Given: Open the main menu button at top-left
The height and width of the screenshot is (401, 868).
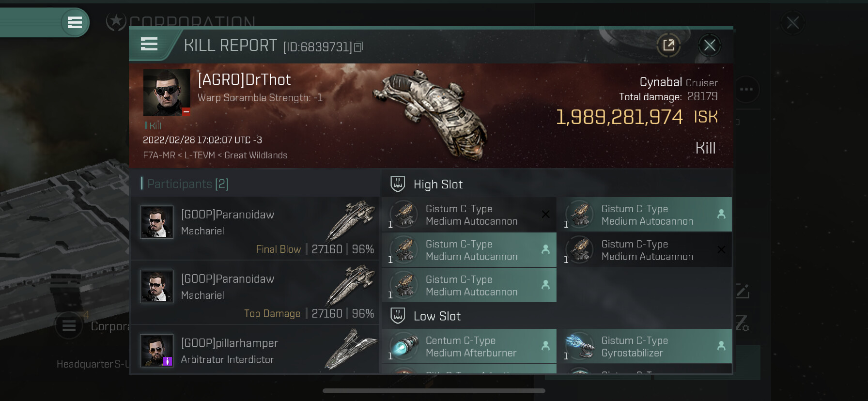Looking at the screenshot, I should point(75,22).
